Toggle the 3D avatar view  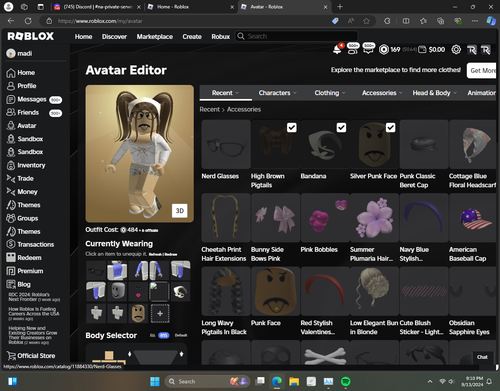click(x=180, y=211)
